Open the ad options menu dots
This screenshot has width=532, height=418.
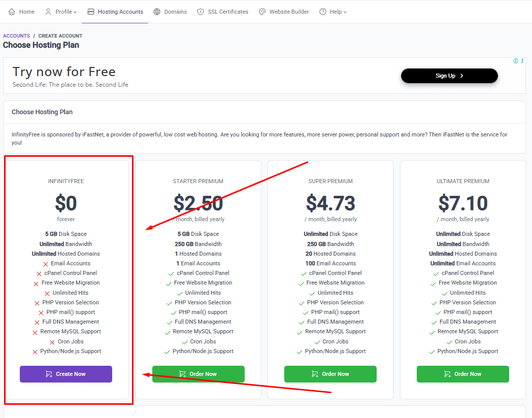(522, 61)
